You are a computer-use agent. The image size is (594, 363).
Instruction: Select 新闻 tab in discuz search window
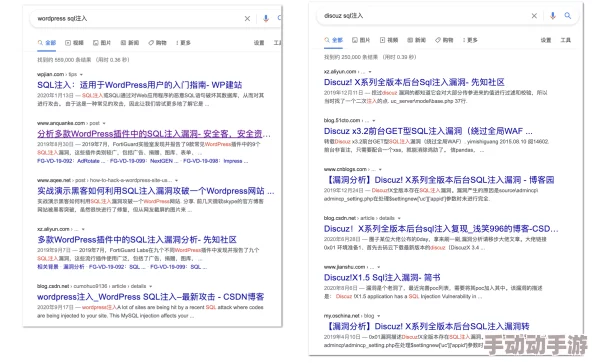pyautogui.click(x=417, y=40)
